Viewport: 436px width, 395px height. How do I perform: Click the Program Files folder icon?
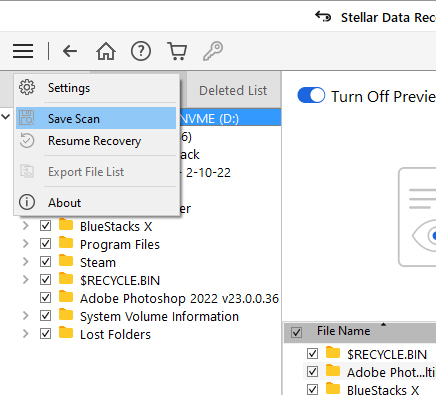[x=66, y=243]
